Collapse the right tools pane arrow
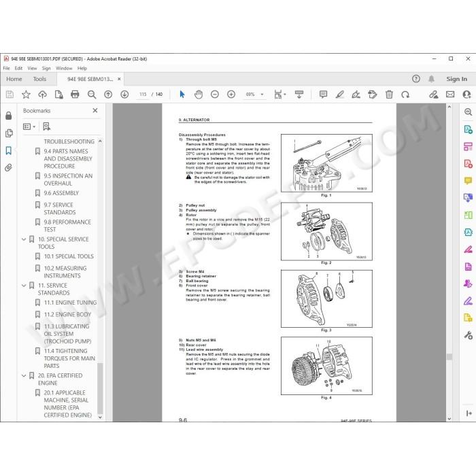The width and height of the screenshot is (476, 476). click(x=469, y=413)
